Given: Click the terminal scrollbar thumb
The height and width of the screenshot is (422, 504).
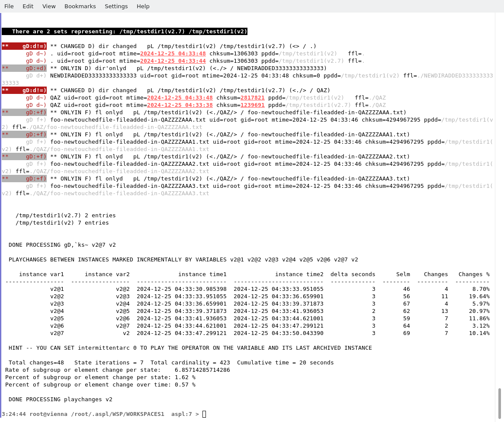Looking at the screenshot, I should click(500, 403).
